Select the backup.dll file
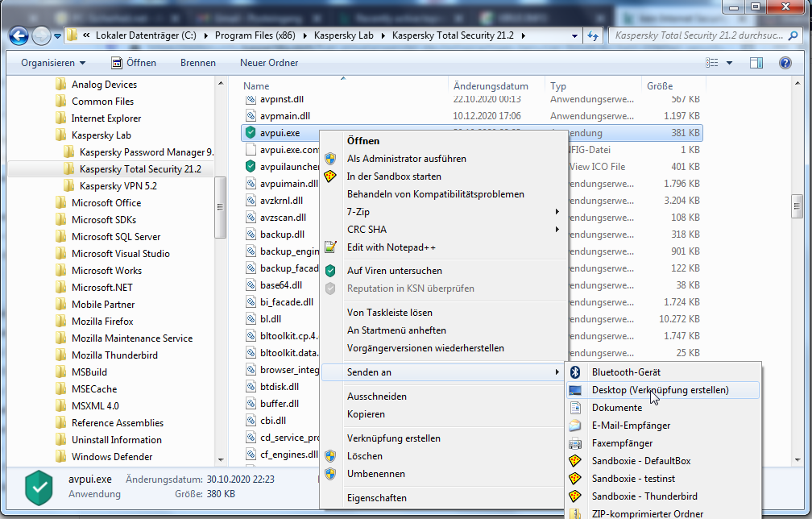812x519 pixels. point(282,235)
